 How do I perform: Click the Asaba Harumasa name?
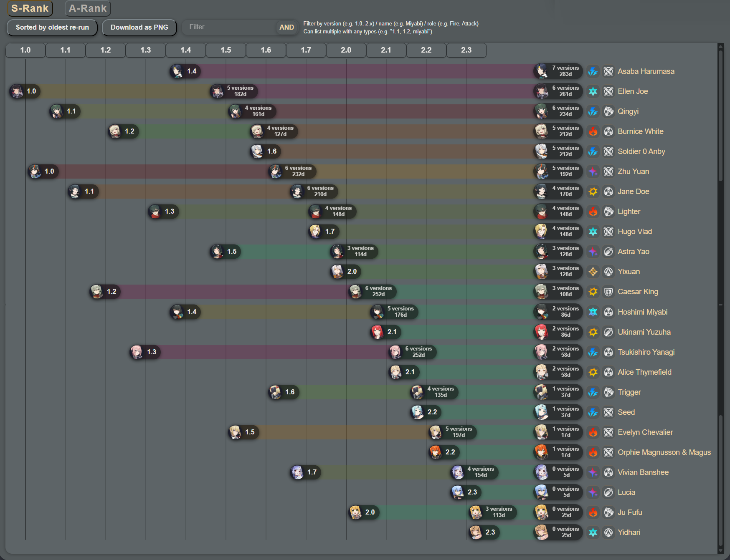click(646, 71)
